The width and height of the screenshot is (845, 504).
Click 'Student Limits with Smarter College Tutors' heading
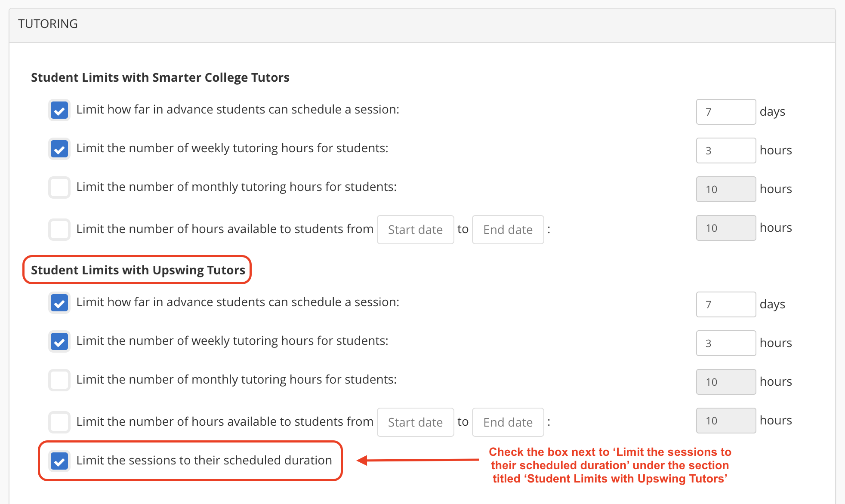click(x=160, y=77)
